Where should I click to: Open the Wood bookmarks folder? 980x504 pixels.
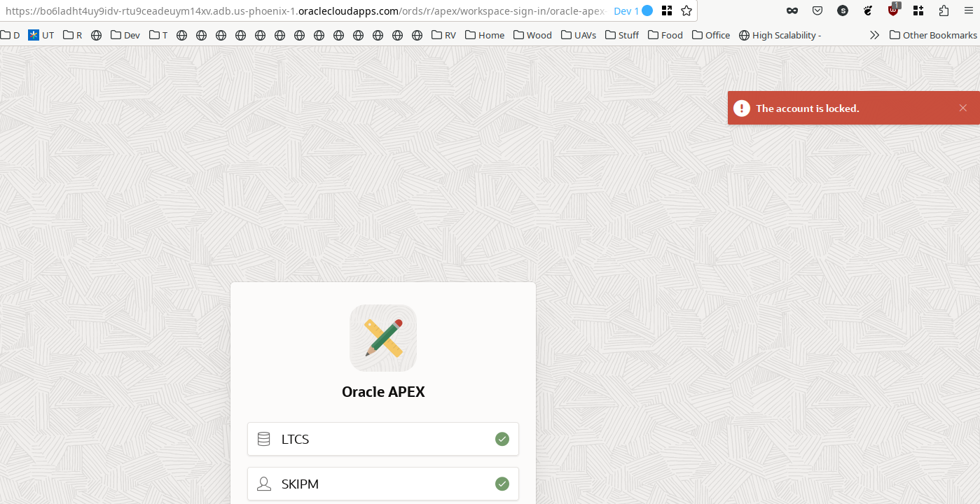click(532, 35)
